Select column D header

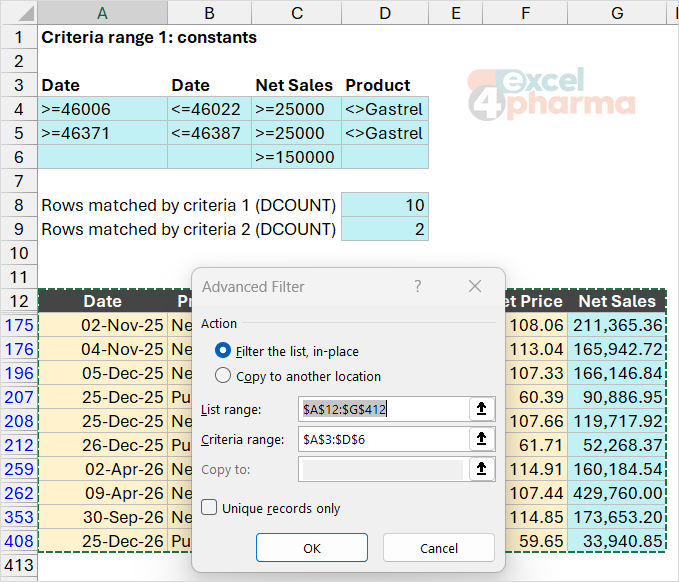(x=385, y=13)
